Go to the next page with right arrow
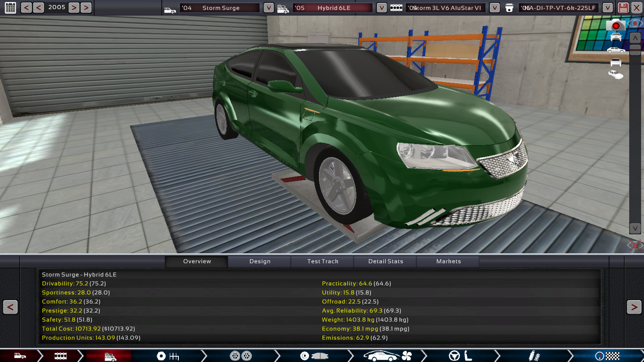Image resolution: width=644 pixels, height=362 pixels. [x=634, y=307]
